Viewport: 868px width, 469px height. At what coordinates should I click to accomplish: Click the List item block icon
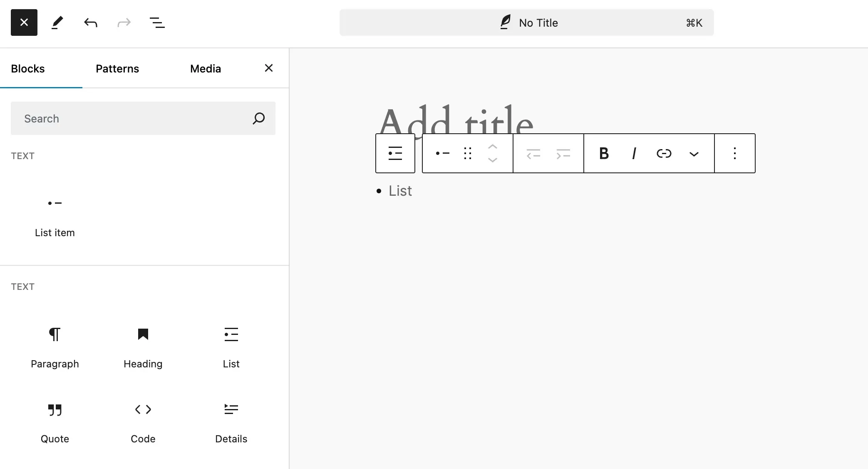tap(55, 203)
